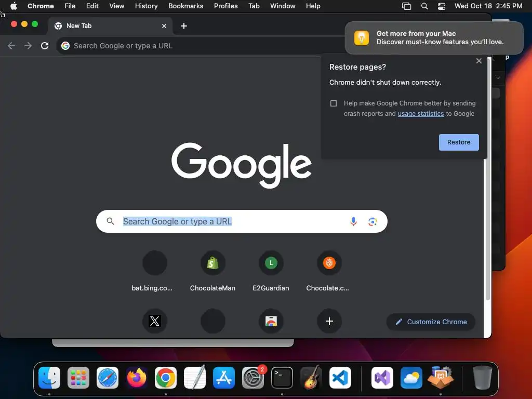This screenshot has height=399, width=532.
Task: Close the New Tab tab
Action: [164, 26]
